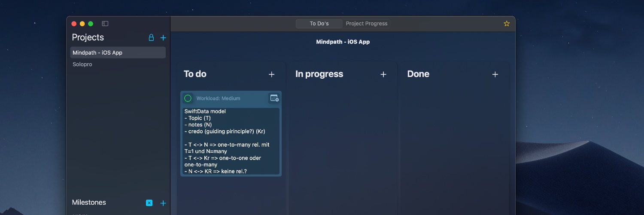The width and height of the screenshot is (644, 215).
Task: Click the blue X icon beside Milestones
Action: pos(149,203)
